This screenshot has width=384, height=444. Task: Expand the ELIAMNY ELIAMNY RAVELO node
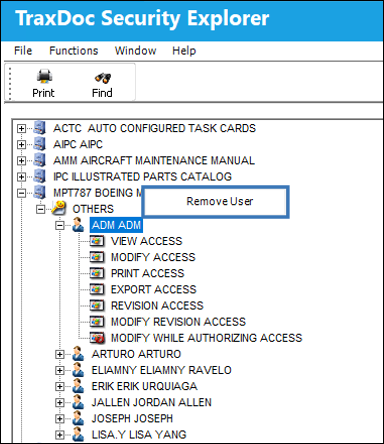pyautogui.click(x=60, y=370)
